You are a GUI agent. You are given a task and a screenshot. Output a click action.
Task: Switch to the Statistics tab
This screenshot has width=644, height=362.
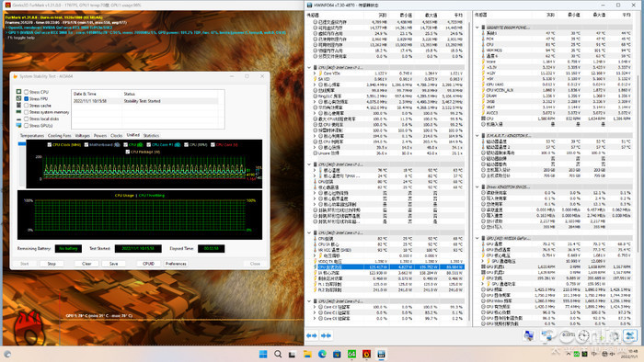pyautogui.click(x=151, y=135)
